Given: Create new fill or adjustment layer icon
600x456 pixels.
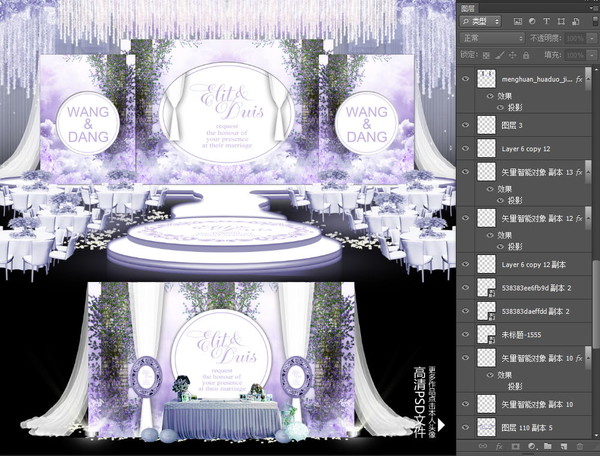Looking at the screenshot, I should tap(532, 446).
